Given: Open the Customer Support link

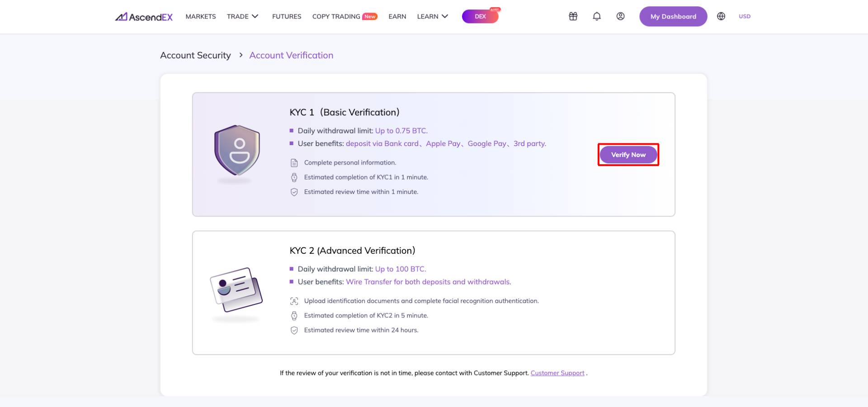Looking at the screenshot, I should coord(557,373).
